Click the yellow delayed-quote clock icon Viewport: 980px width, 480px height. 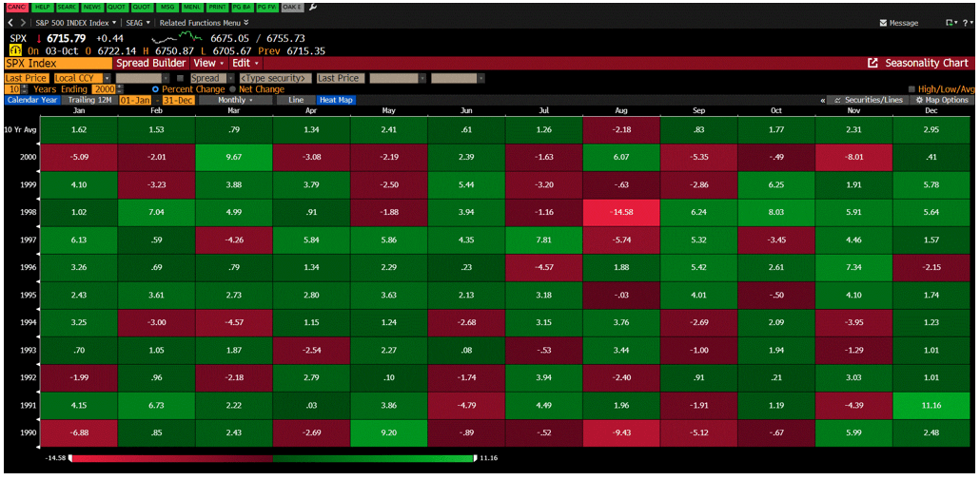point(15,50)
